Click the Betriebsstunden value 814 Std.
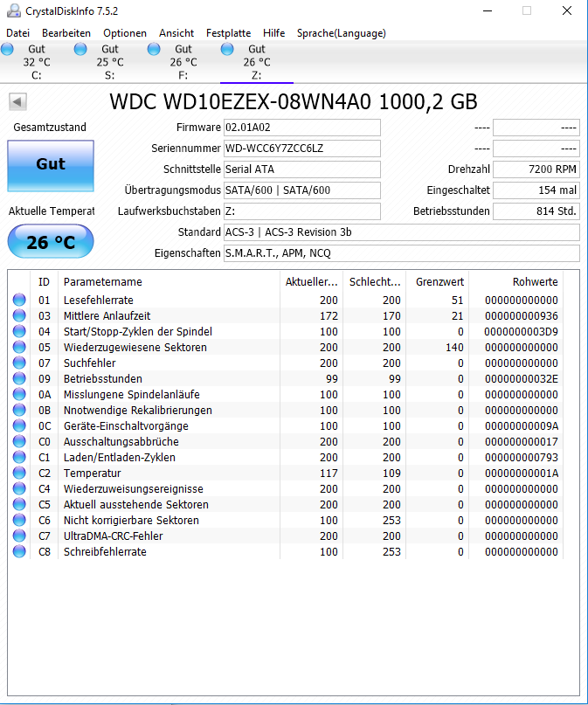588x705 pixels. (x=536, y=211)
